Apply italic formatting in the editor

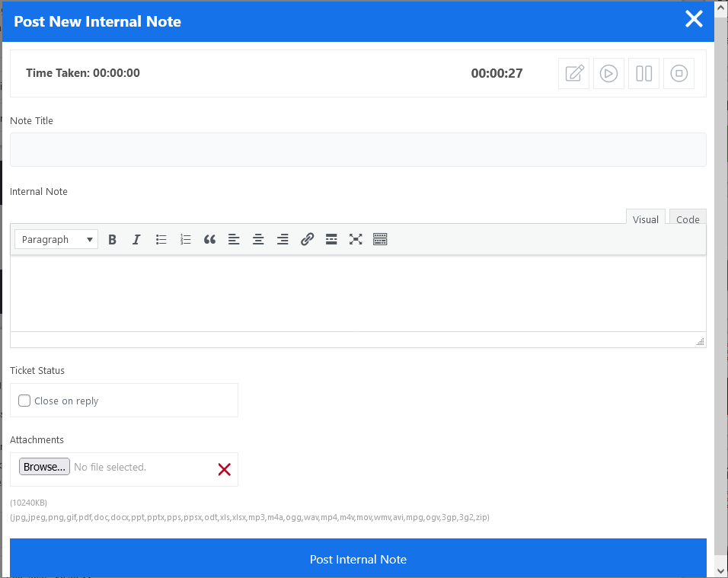pos(136,239)
